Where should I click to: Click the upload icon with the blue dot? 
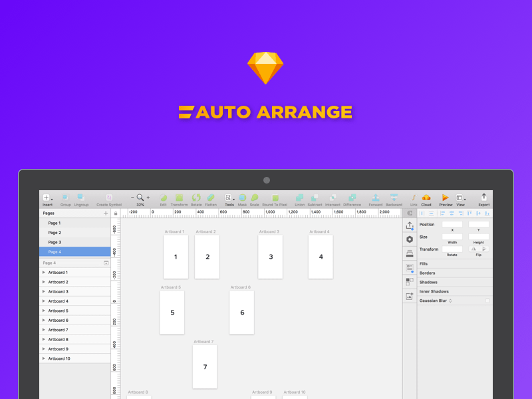coord(410,225)
